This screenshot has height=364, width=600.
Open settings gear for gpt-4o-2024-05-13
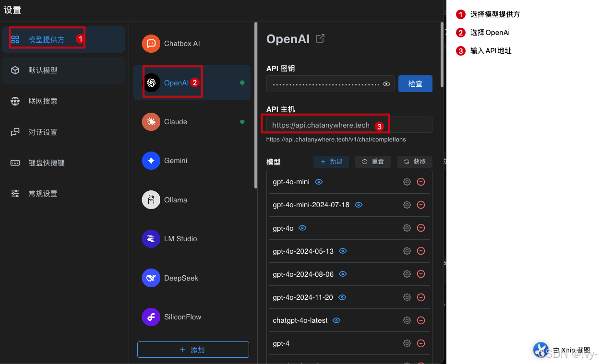click(407, 251)
